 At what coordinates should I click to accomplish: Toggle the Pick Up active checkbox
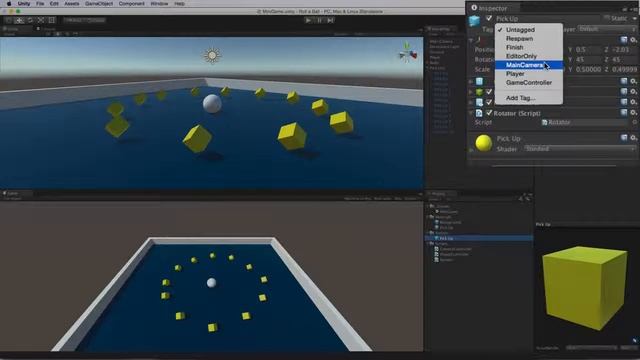[489, 18]
